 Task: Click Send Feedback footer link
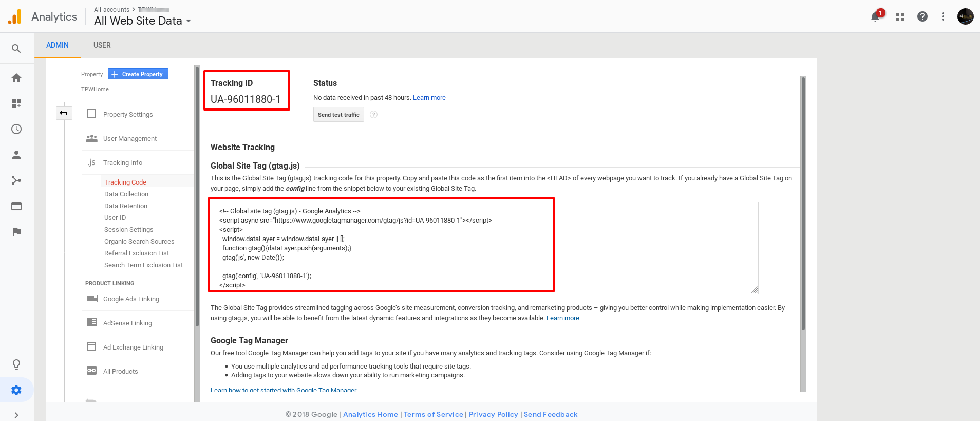coord(551,414)
